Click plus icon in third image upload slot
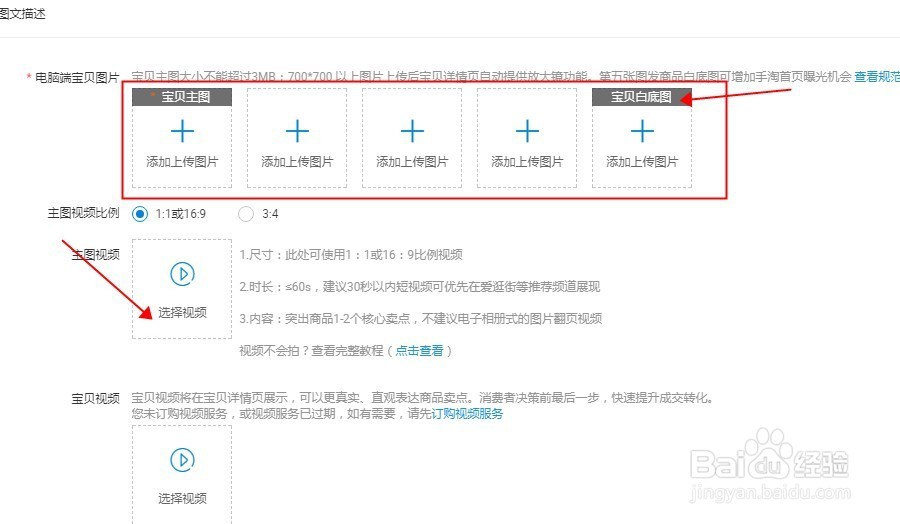900x524 pixels. click(x=412, y=131)
